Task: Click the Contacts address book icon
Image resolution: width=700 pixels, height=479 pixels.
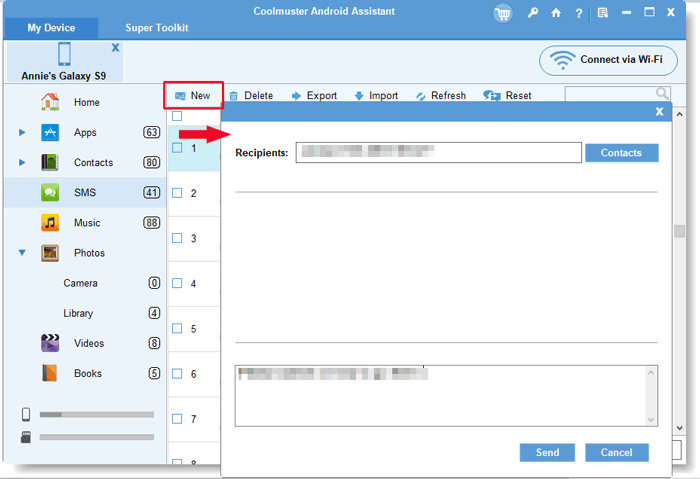Action: (50, 162)
